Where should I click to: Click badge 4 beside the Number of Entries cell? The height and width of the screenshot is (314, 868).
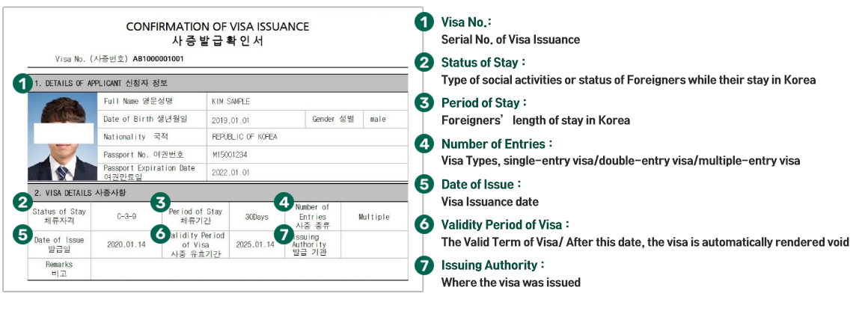[283, 202]
